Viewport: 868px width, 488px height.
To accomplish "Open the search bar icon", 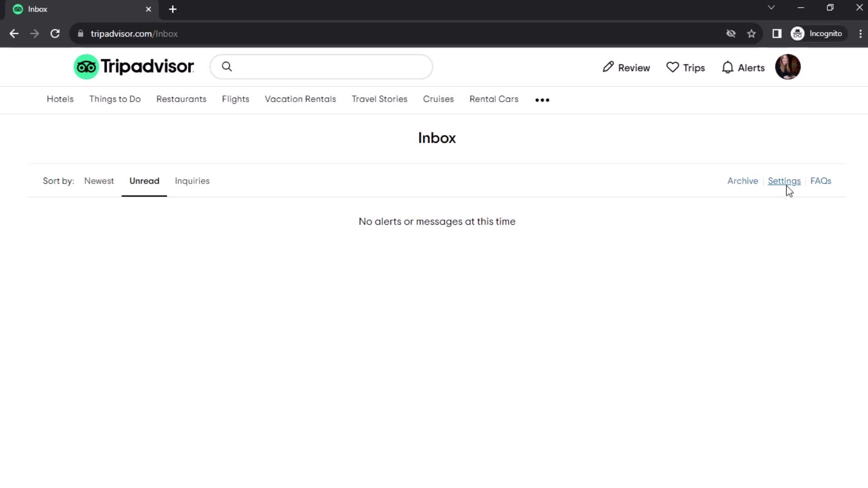I will point(227,67).
